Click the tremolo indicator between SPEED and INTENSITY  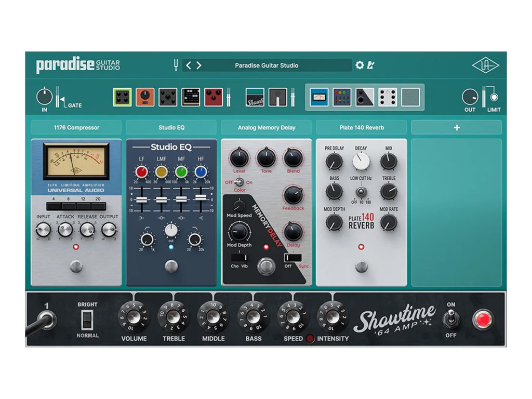pos(310,338)
